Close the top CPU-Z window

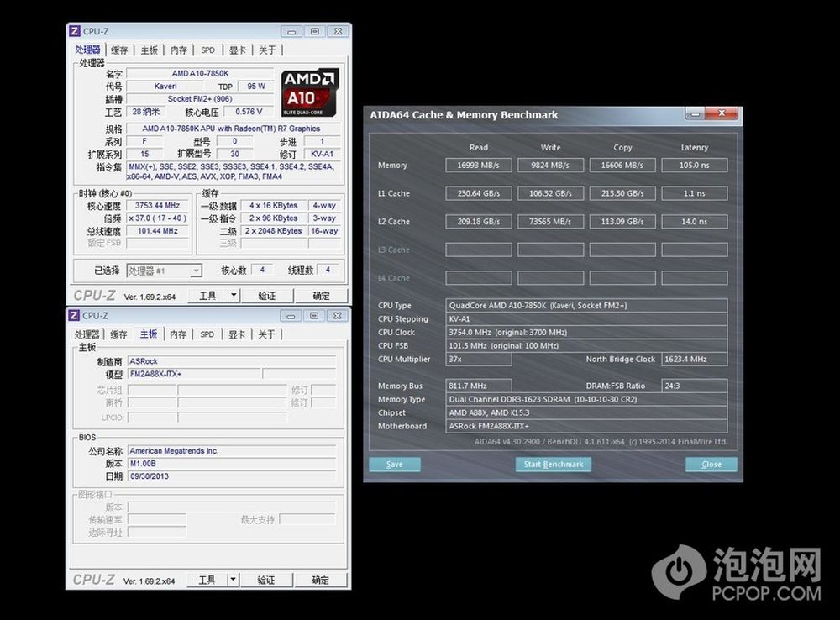[x=338, y=32]
